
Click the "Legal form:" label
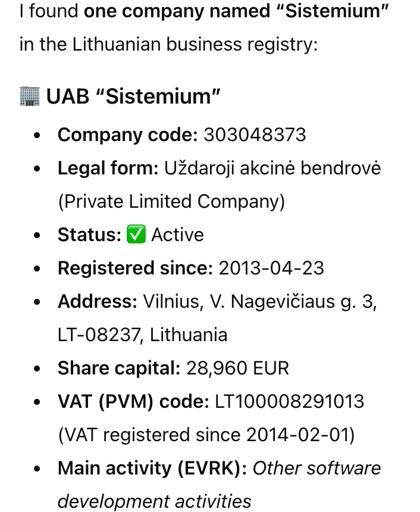108,168
